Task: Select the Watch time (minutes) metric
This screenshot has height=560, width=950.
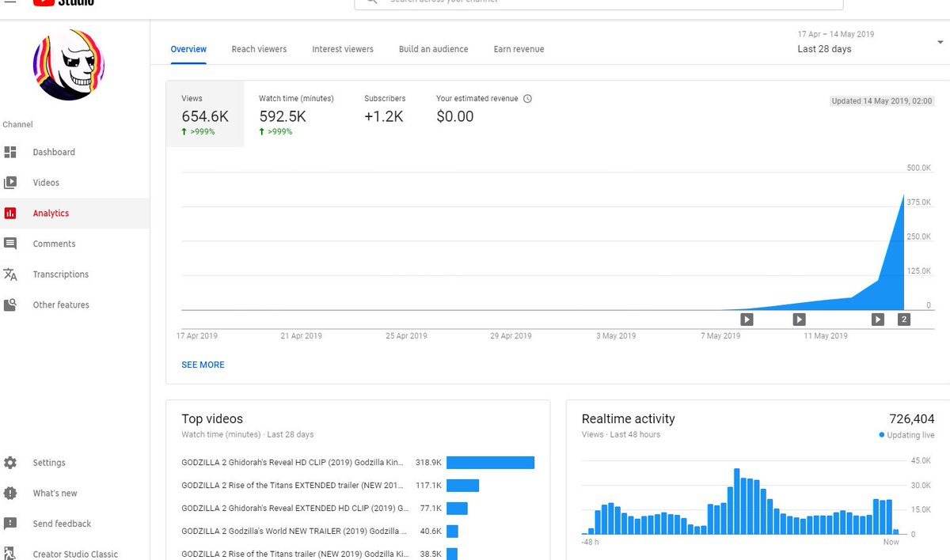Action: point(296,114)
